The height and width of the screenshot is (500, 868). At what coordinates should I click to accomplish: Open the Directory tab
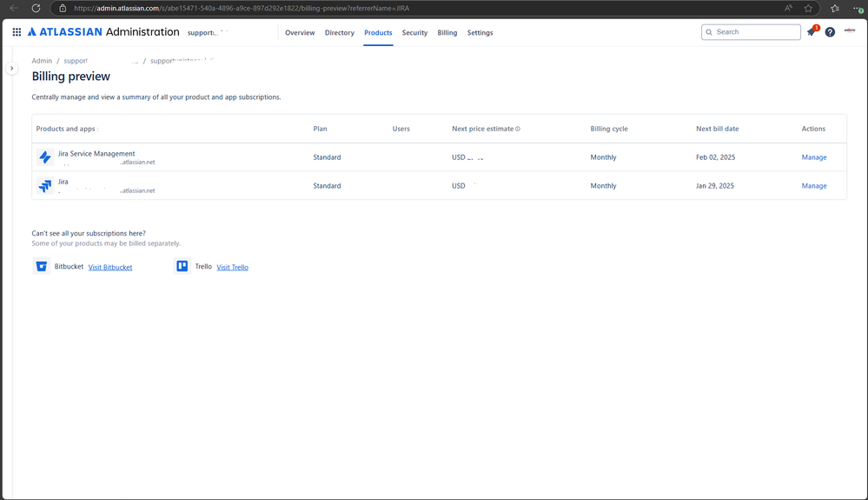(x=340, y=33)
